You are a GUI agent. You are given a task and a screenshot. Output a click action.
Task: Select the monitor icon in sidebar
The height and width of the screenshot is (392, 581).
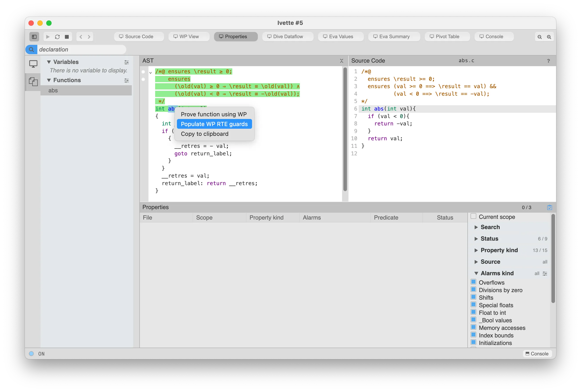pyautogui.click(x=33, y=64)
